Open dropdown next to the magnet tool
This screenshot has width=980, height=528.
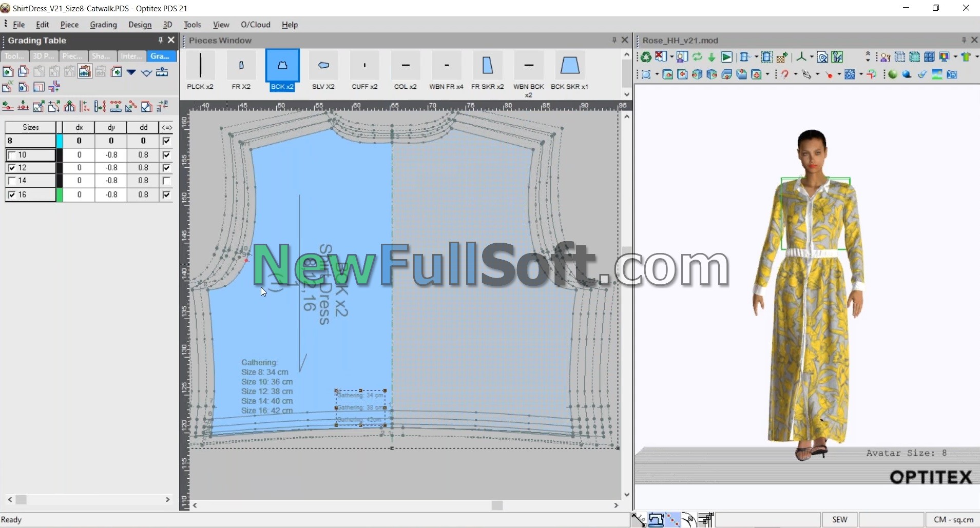pos(796,74)
